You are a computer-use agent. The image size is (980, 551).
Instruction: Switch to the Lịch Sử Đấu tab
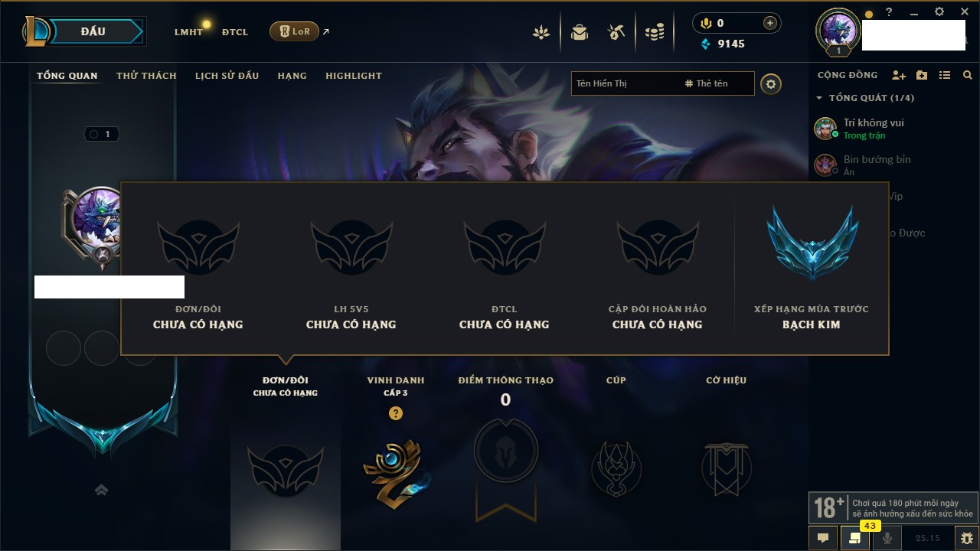227,76
